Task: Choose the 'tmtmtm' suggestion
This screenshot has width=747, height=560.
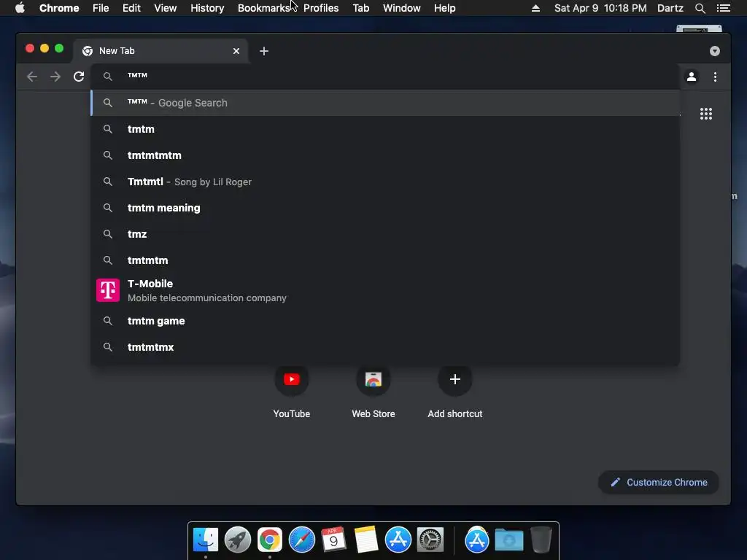Action: 385,260
